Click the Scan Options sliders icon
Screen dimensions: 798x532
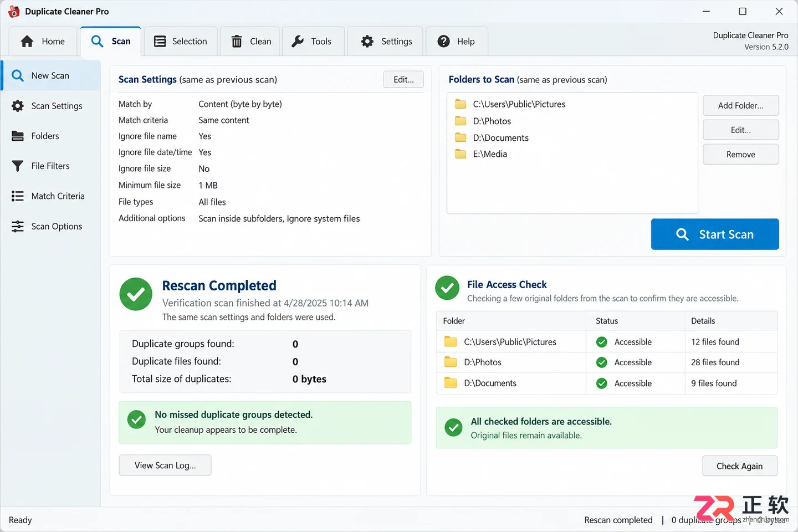pos(18,226)
